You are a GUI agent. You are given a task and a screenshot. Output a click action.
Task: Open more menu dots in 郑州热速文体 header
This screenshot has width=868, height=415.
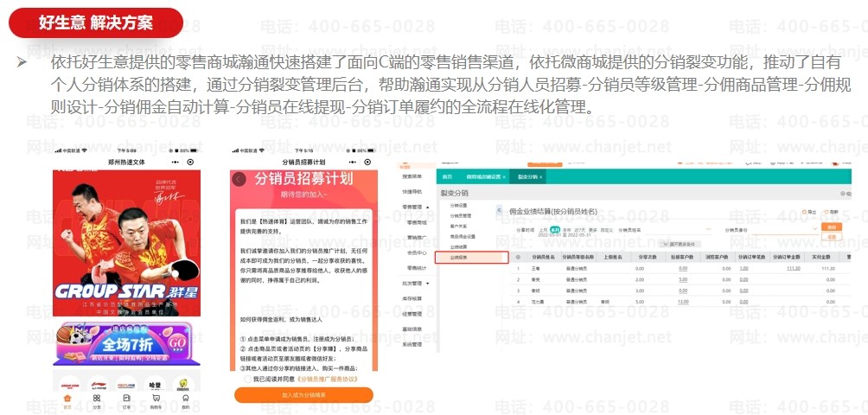click(x=176, y=163)
